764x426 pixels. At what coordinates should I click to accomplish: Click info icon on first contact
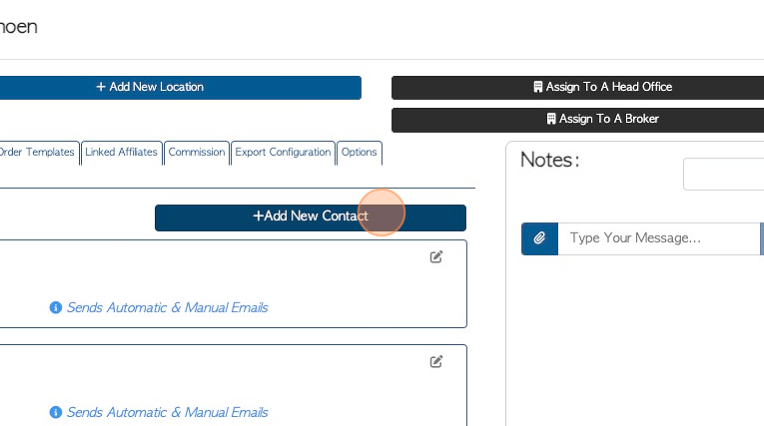tap(56, 308)
